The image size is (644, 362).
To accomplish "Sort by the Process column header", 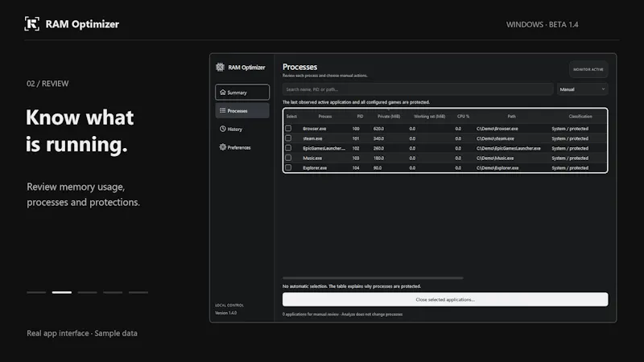I will click(325, 117).
